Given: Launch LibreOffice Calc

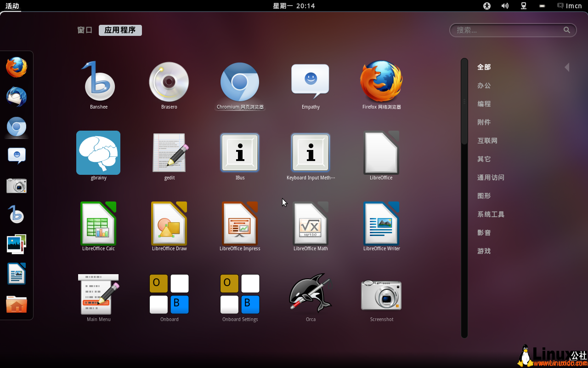Looking at the screenshot, I should pos(98,224).
